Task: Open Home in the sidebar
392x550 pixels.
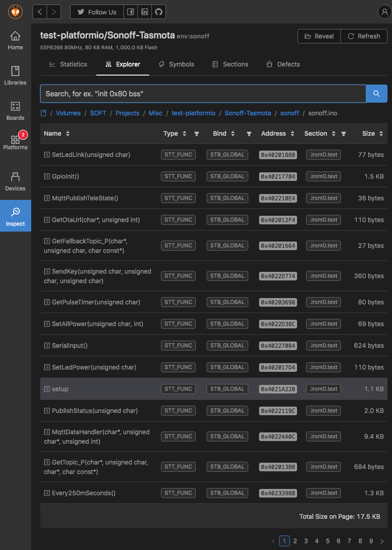Action: [x=15, y=40]
